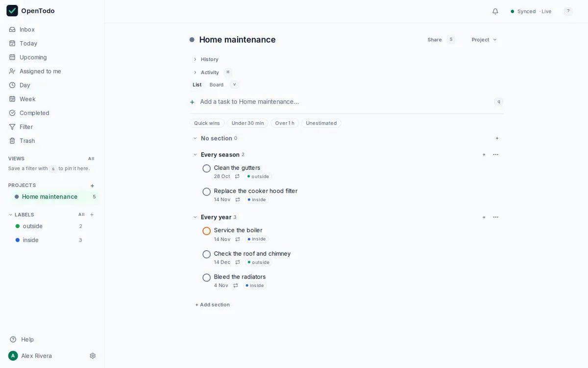Click the Alex Rivera avatar
Image resolution: width=588 pixels, height=368 pixels.
(x=13, y=356)
